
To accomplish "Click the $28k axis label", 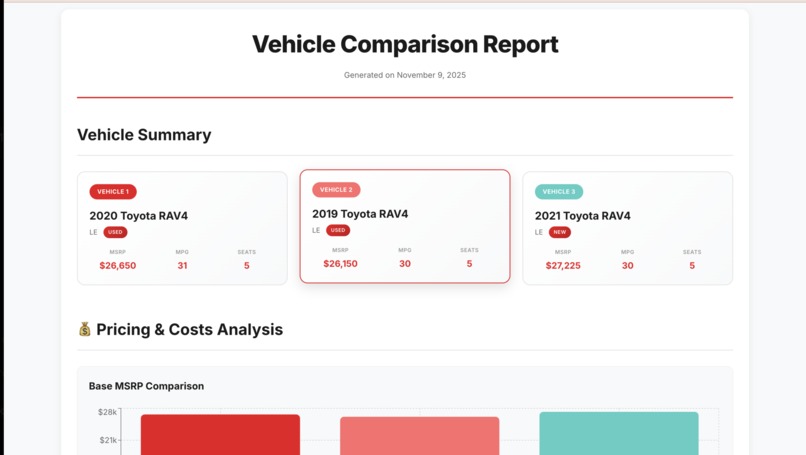I will [x=107, y=412].
